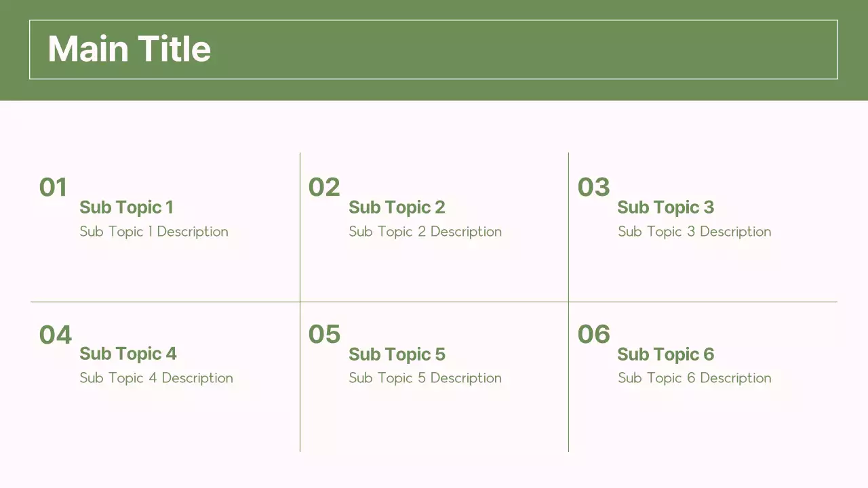Select the number 05 label
The width and height of the screenshot is (868, 488).
(324, 334)
